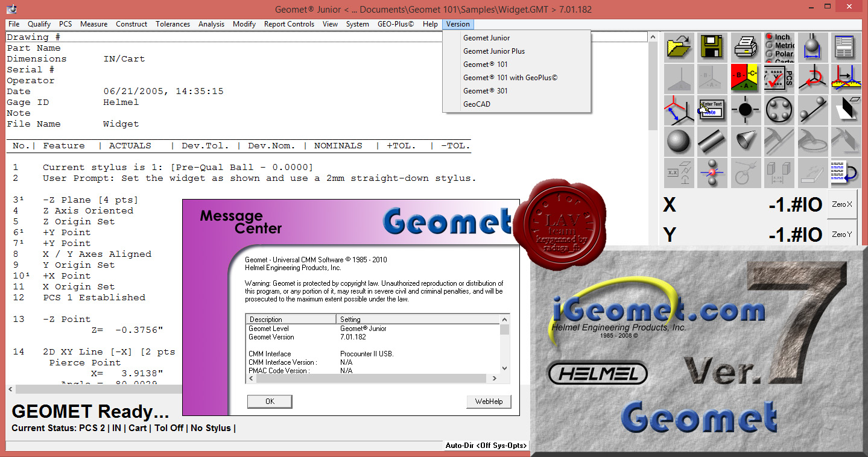Open the Qualify menu
The image size is (868, 457).
click(39, 24)
